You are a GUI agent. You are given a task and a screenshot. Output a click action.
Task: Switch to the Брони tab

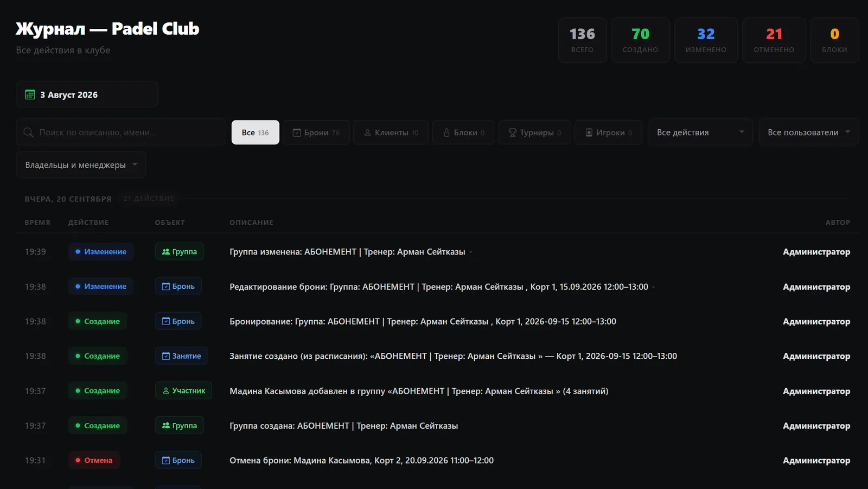click(316, 132)
